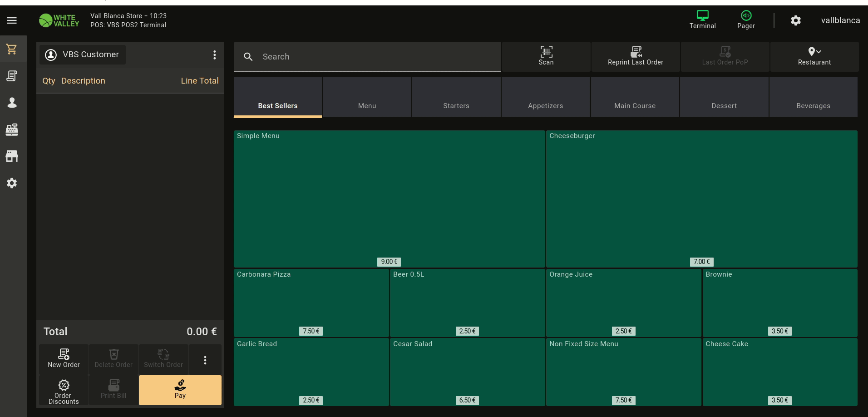
Task: Click the Scan barcode button
Action: [x=546, y=56]
